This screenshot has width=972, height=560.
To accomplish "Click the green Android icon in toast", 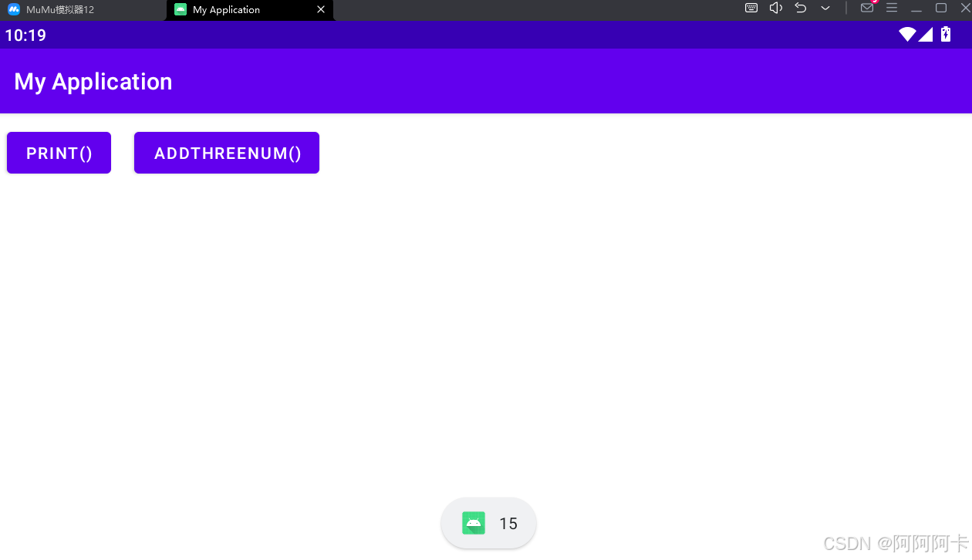I will [474, 523].
